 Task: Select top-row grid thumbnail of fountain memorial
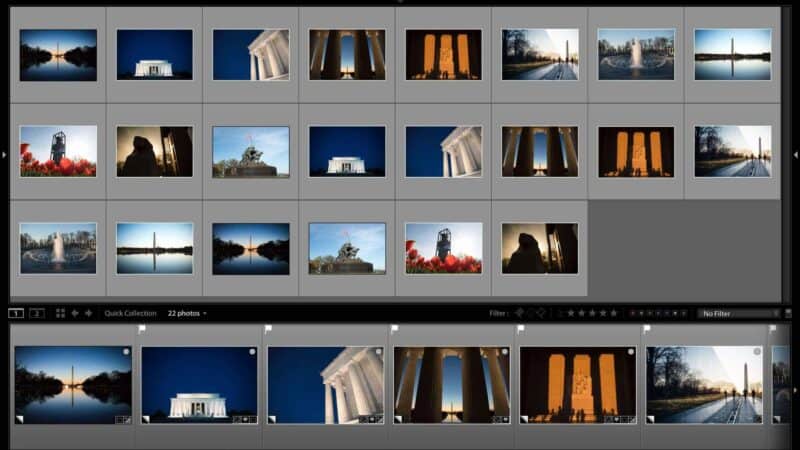click(636, 55)
